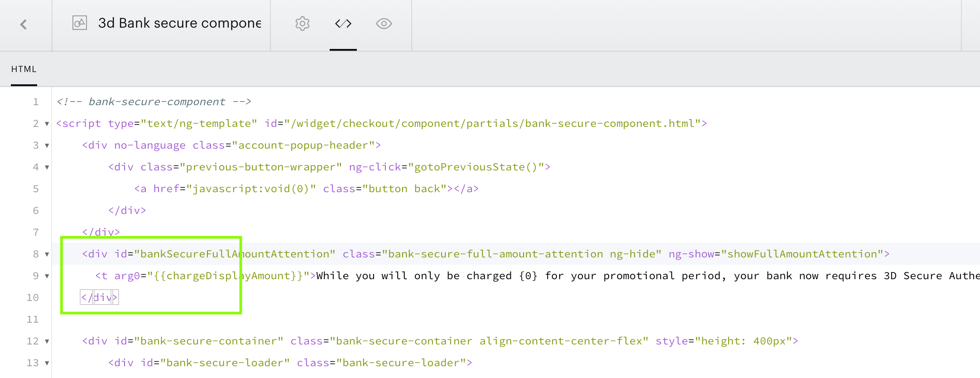This screenshot has width=980, height=378.
Task: Open the settings gear icon
Action: 303,24
